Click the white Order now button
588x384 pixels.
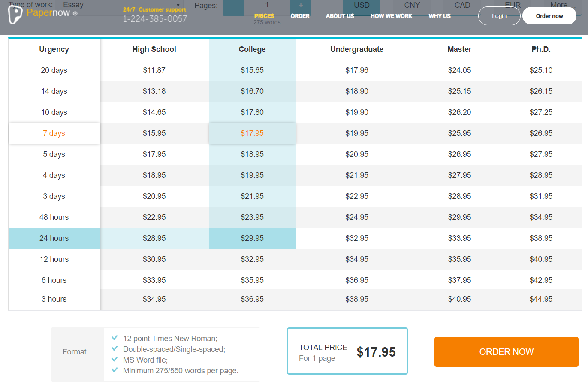point(549,16)
